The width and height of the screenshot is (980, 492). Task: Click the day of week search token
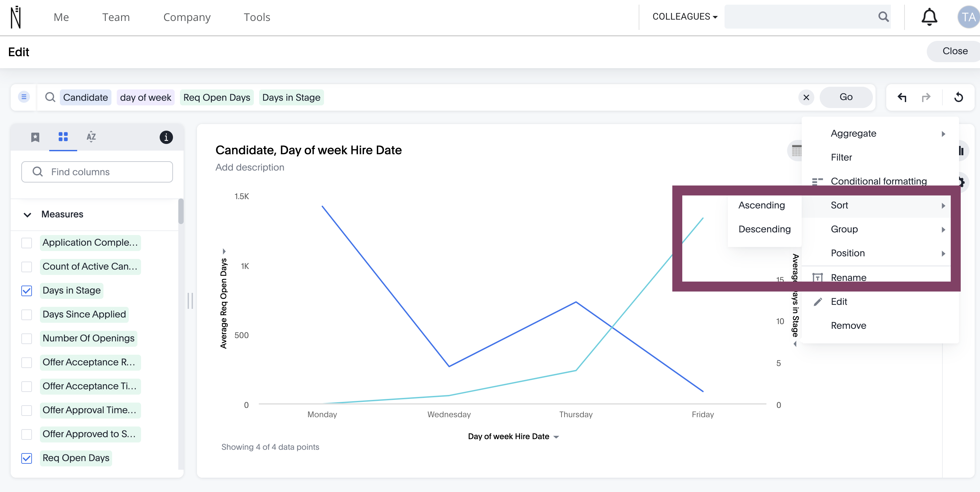(x=145, y=97)
